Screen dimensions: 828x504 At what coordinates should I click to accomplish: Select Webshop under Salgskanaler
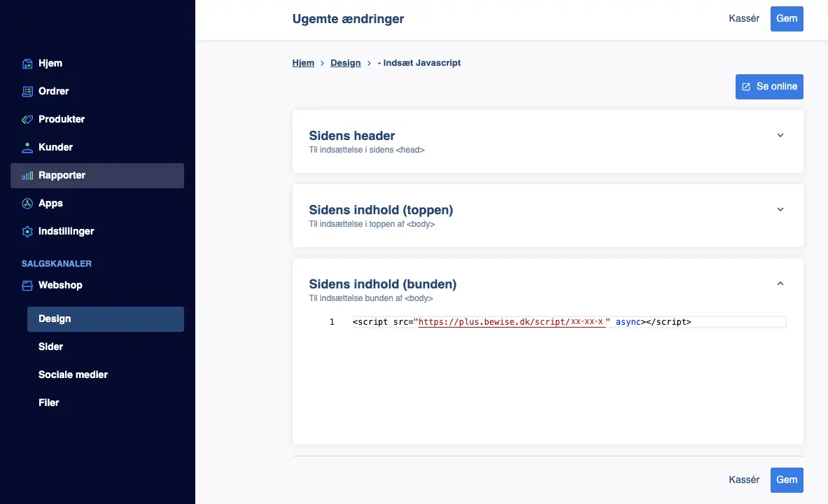[97, 286]
